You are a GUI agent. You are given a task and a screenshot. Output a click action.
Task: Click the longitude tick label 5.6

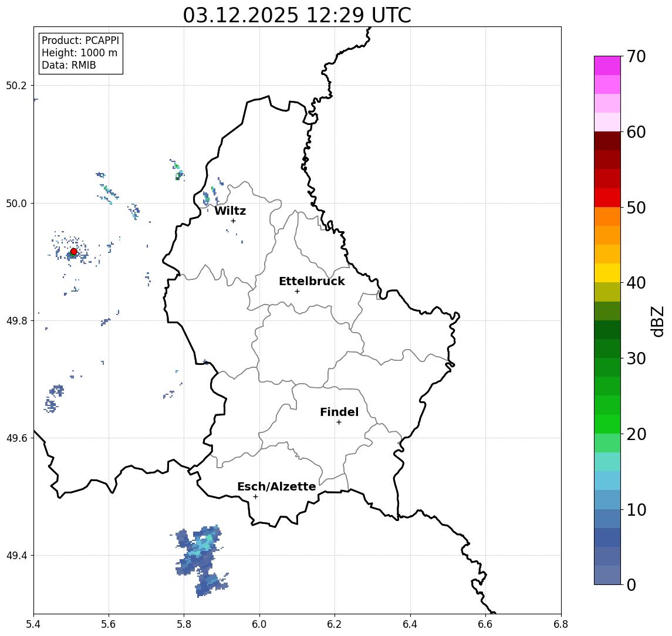click(109, 624)
